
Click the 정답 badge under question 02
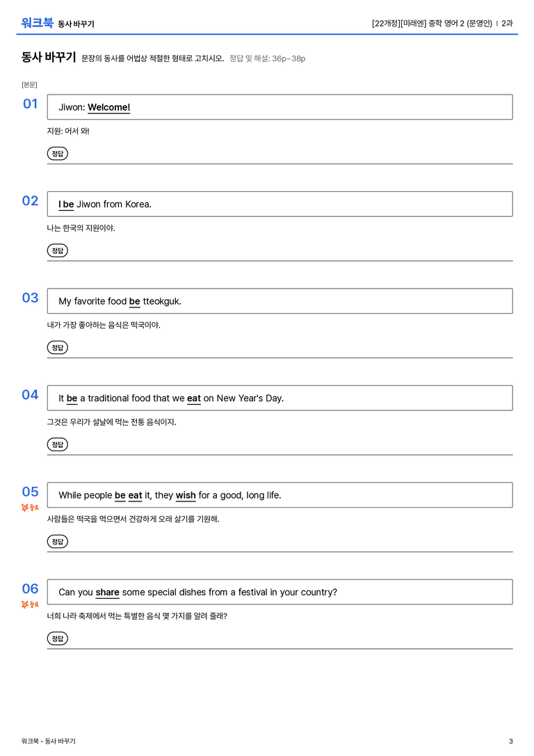point(57,250)
